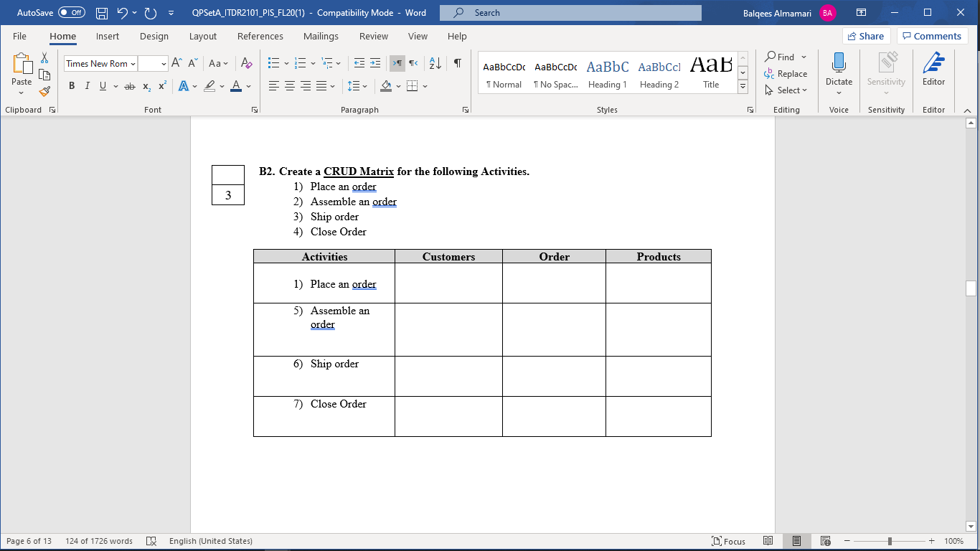Click the Sort A-Z icon

pos(435,63)
